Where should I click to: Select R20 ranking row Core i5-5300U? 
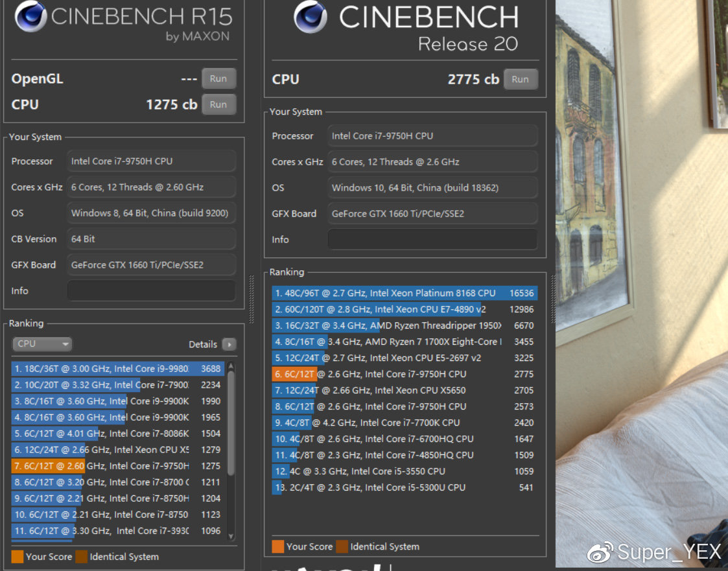[405, 488]
